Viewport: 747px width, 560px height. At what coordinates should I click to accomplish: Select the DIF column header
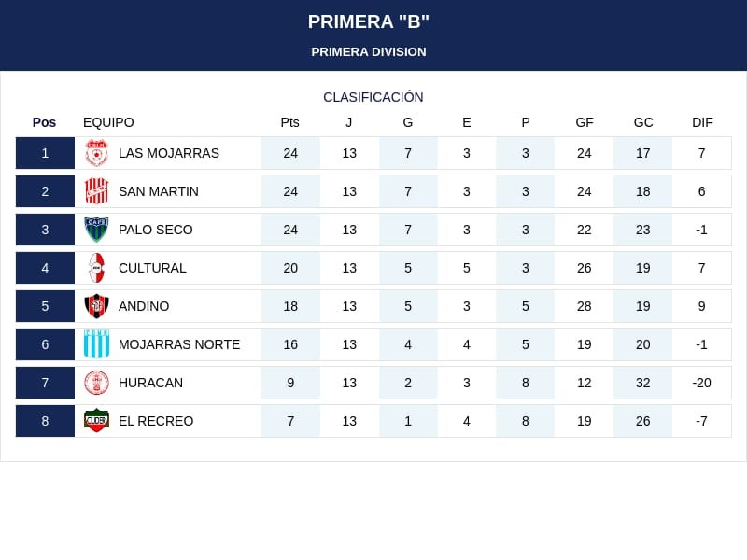pos(702,122)
